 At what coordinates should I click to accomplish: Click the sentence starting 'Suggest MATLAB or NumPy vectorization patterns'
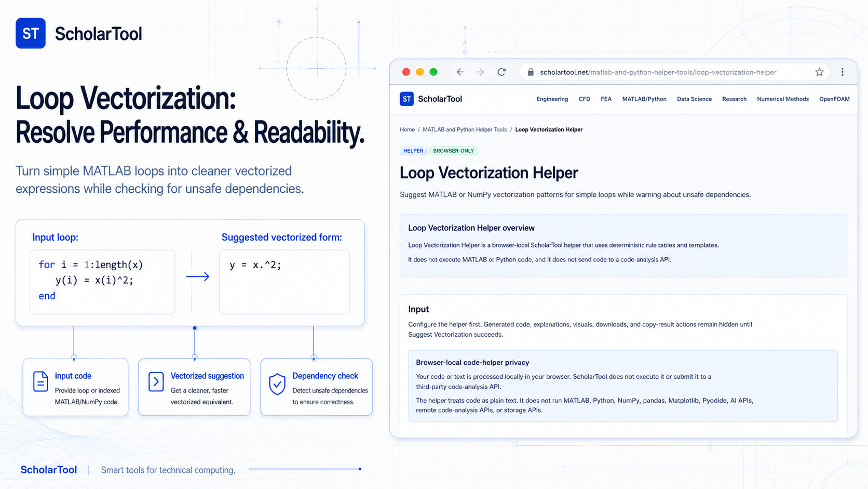click(575, 195)
